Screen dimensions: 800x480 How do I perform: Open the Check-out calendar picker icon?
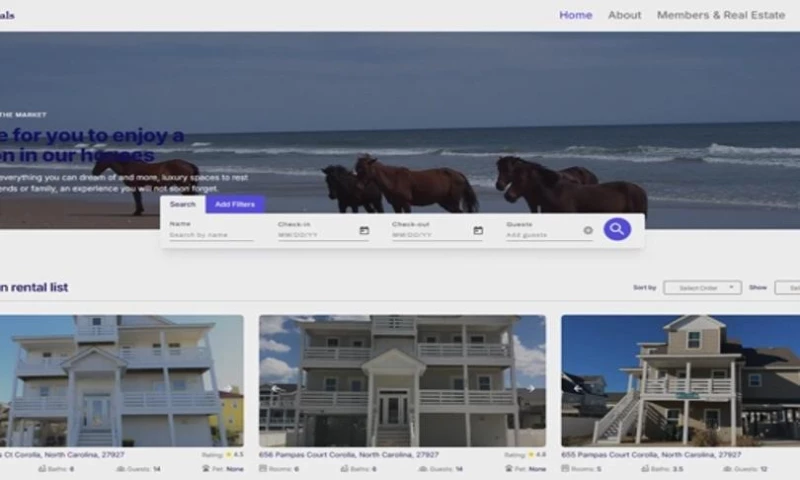pos(478,231)
